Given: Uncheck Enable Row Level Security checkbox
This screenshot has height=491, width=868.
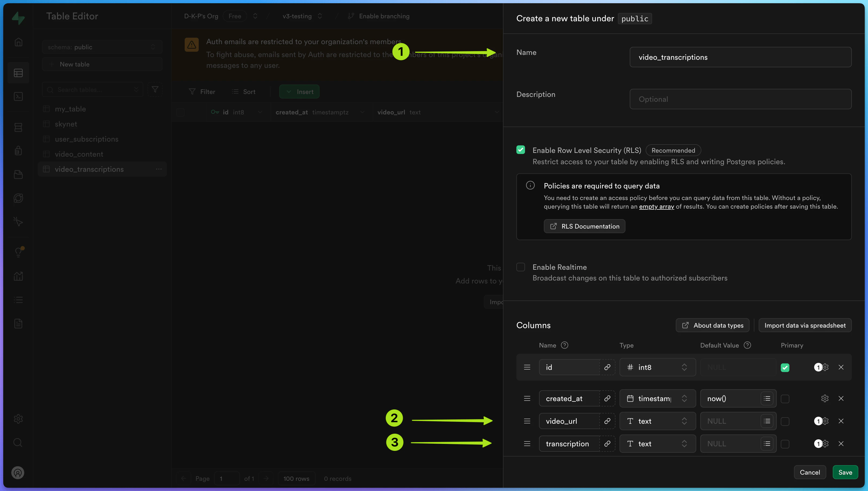Looking at the screenshot, I should pos(521,150).
